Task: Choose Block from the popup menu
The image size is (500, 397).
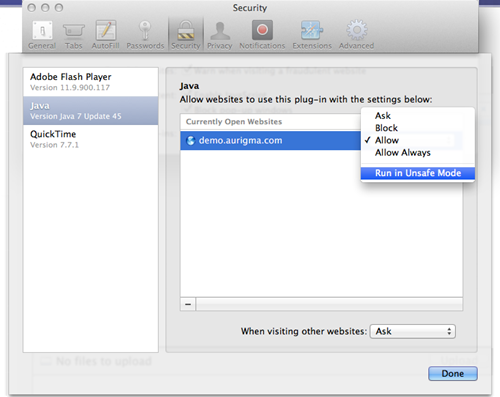Action: tap(418, 128)
